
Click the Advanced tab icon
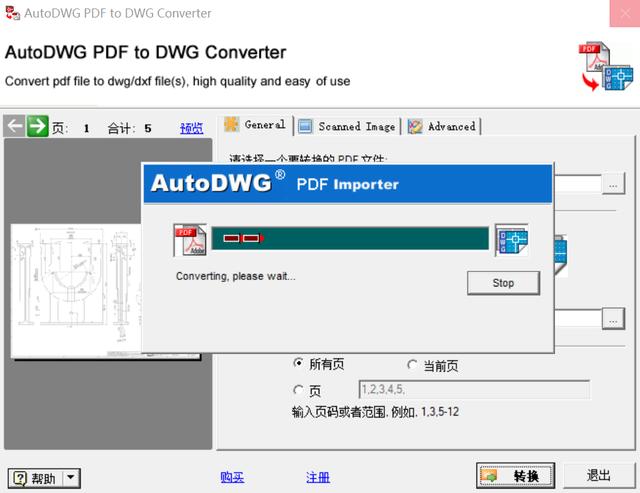pyautogui.click(x=415, y=127)
